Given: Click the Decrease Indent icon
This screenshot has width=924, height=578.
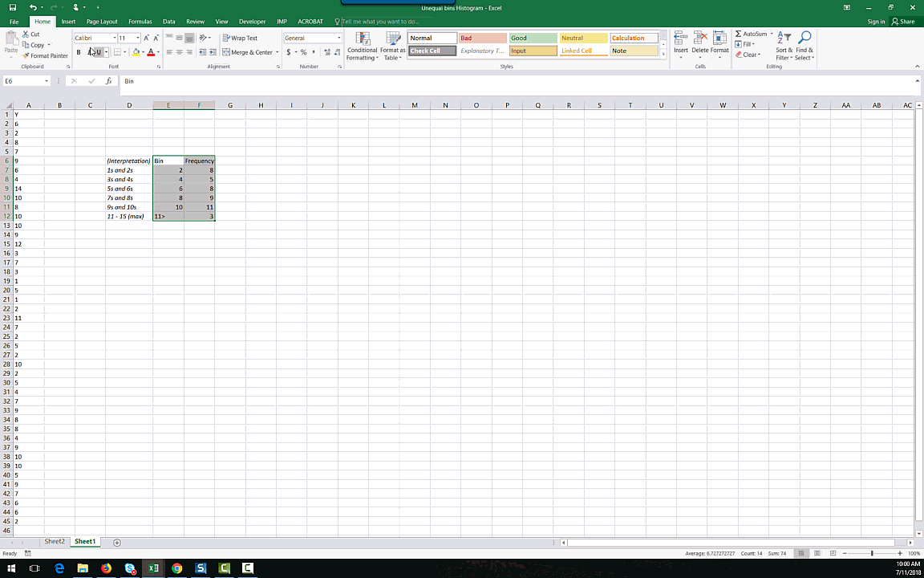Looking at the screenshot, I should (x=203, y=52).
